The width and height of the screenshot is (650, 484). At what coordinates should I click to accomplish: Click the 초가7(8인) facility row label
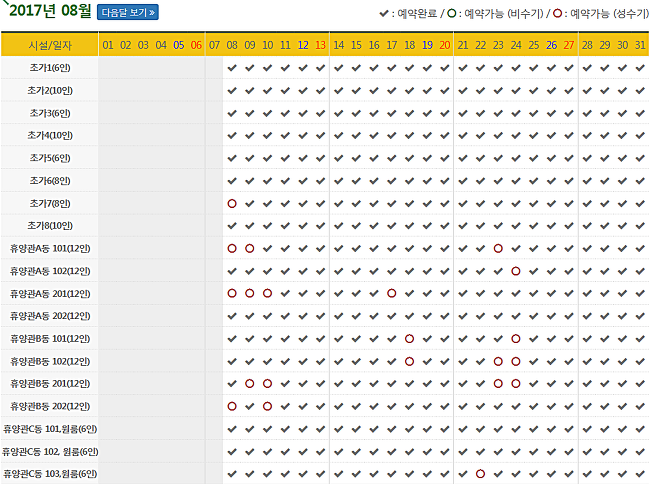click(x=50, y=203)
